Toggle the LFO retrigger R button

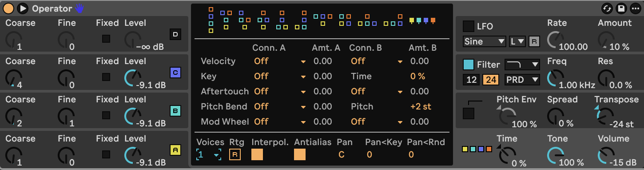click(x=534, y=41)
